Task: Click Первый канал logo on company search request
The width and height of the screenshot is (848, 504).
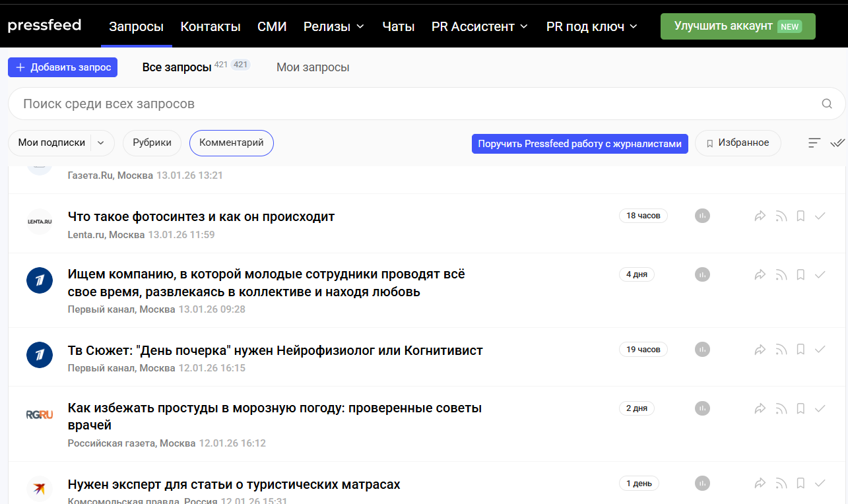Action: click(x=40, y=281)
